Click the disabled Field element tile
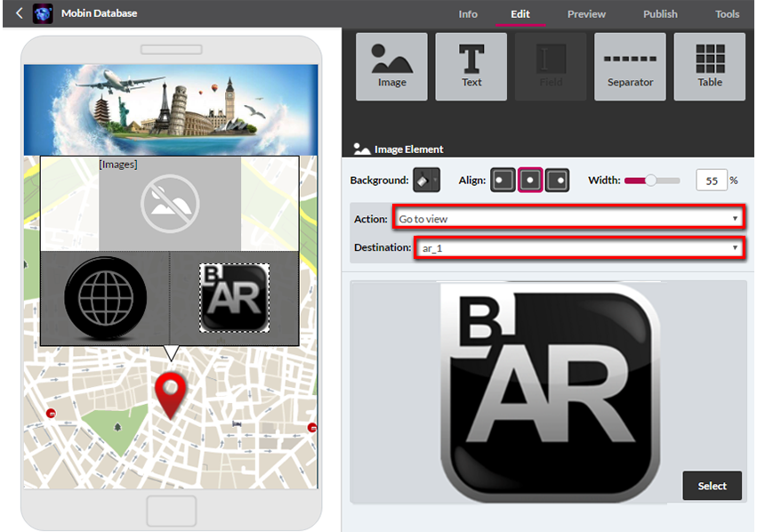 [x=551, y=67]
